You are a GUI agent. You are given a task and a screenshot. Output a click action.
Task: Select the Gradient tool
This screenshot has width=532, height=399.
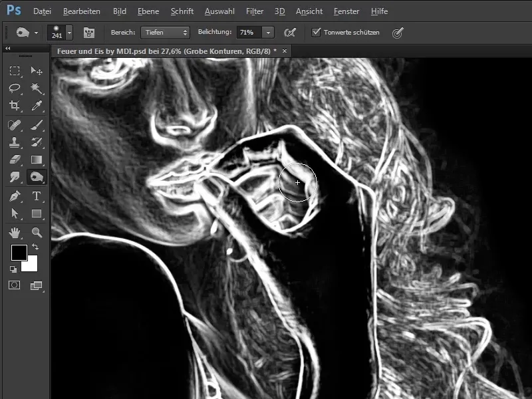(x=37, y=160)
